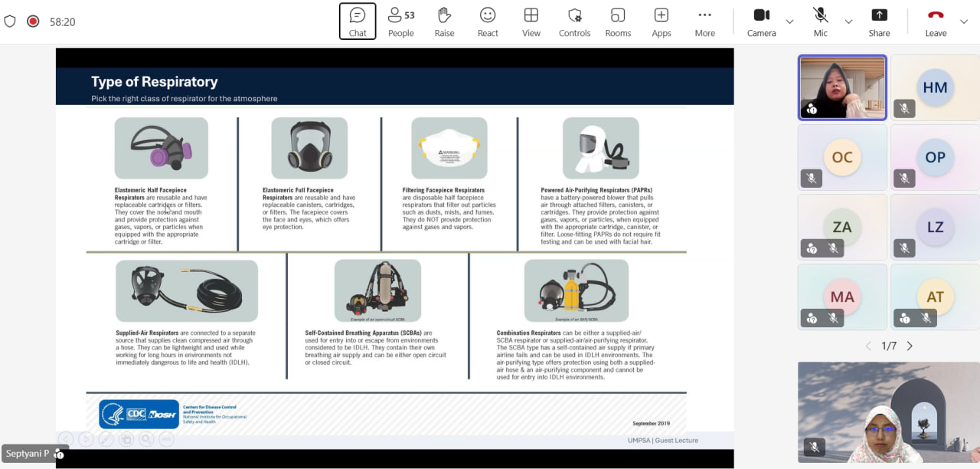
Task: Select the slide pen annotation tool
Action: point(106,439)
